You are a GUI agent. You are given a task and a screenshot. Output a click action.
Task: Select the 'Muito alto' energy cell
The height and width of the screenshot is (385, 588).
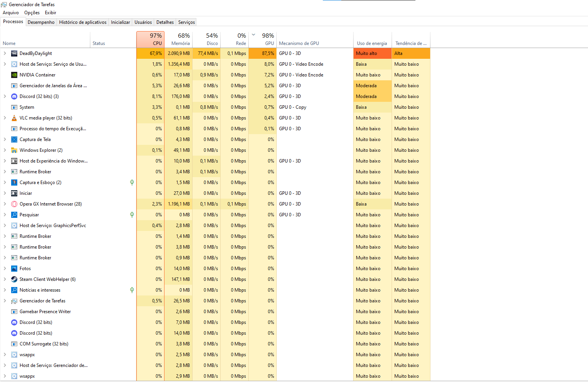372,53
